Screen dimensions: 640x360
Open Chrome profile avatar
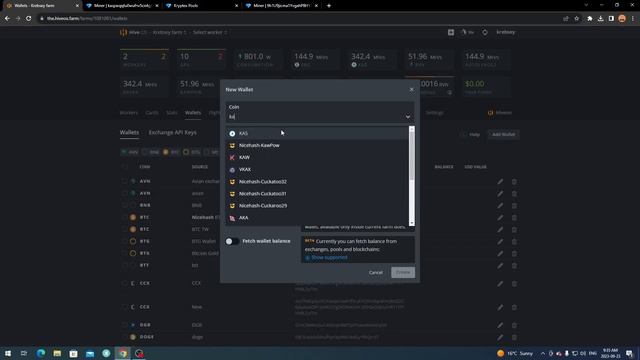[x=622, y=18]
